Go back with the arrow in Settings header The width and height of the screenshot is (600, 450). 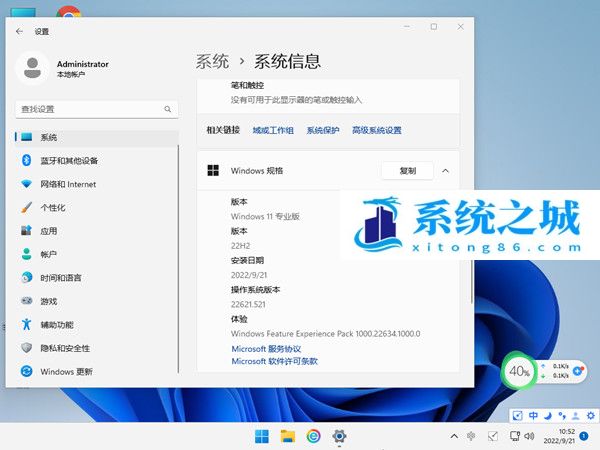tap(20, 31)
